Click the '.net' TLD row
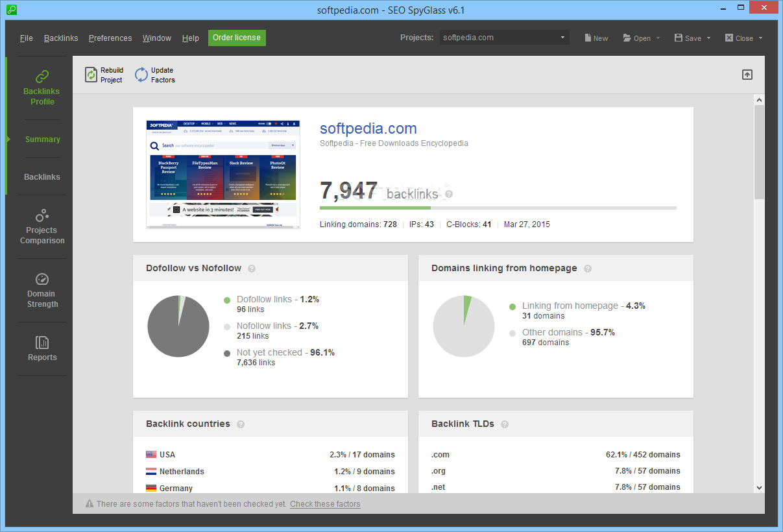This screenshot has width=783, height=532. click(556, 487)
